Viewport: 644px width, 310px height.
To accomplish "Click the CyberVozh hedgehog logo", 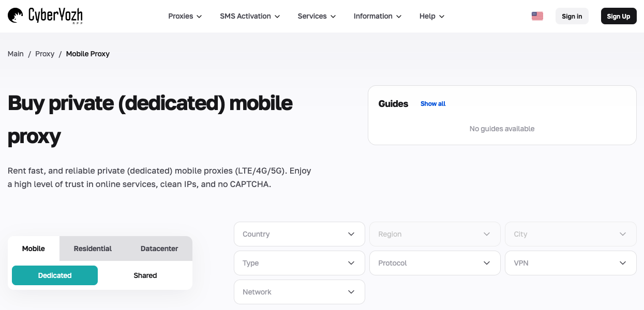I will pos(16,16).
